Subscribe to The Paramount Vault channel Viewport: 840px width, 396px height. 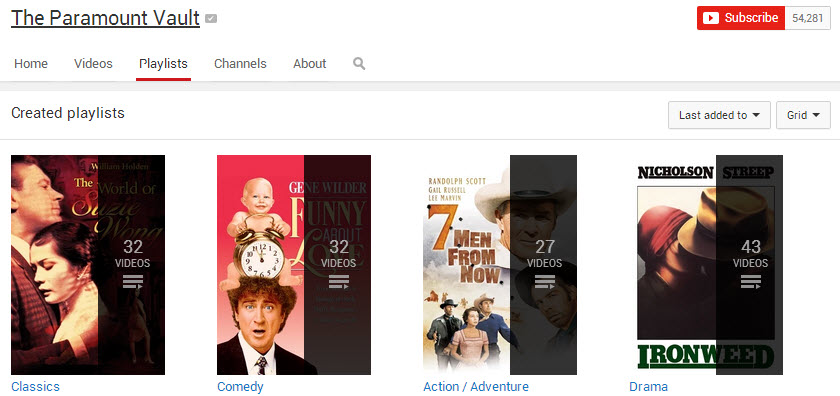point(741,18)
